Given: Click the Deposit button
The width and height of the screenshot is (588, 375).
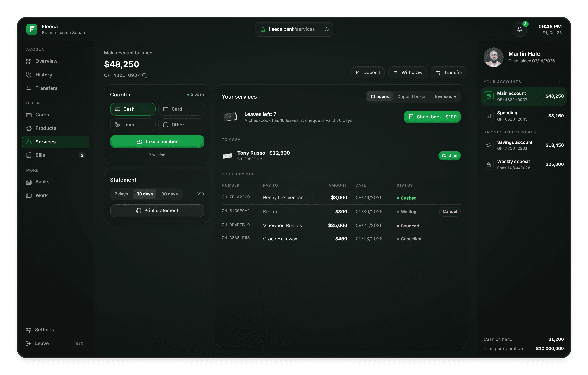Looking at the screenshot, I should 367,73.
